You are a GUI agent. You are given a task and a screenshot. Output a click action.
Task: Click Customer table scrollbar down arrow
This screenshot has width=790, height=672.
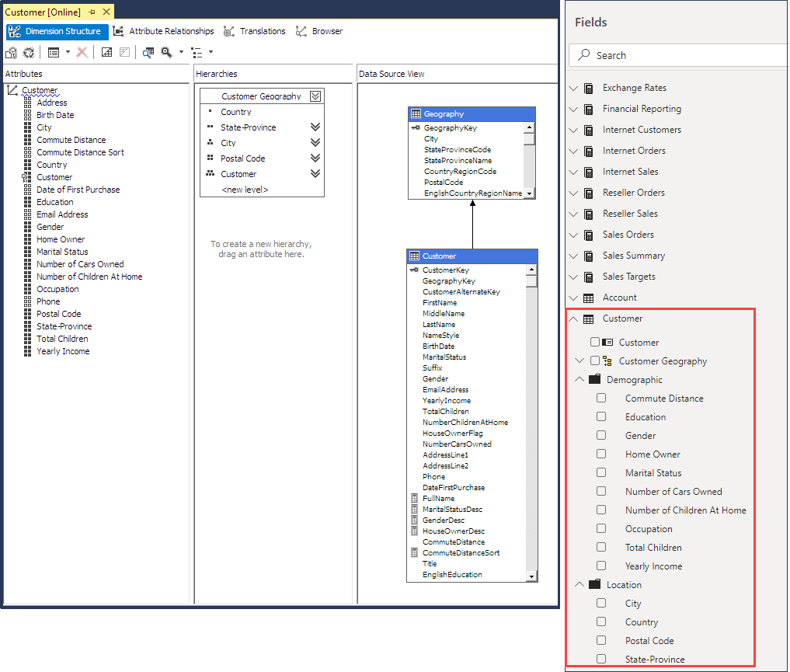(531, 576)
